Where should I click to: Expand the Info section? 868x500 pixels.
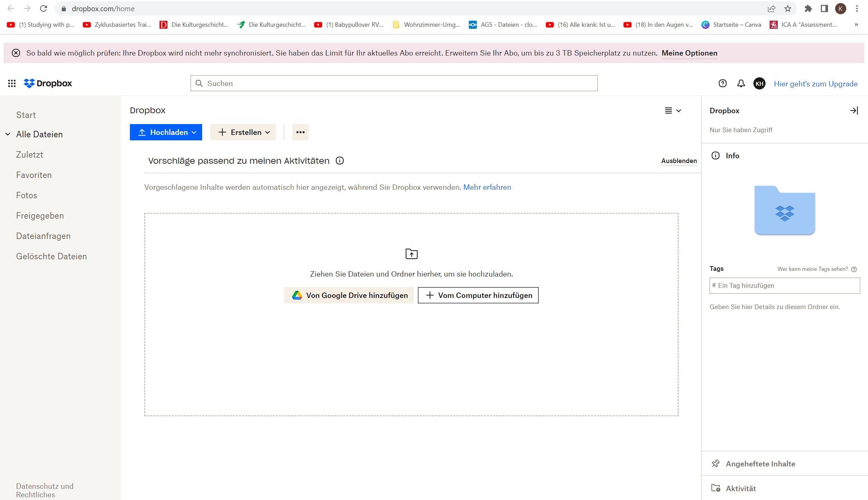coord(732,156)
